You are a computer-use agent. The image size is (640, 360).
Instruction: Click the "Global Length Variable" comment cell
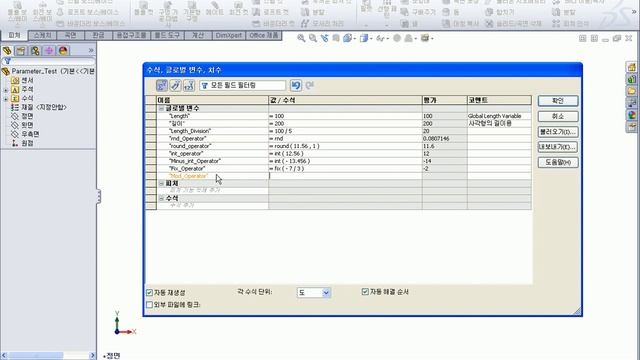[499, 116]
